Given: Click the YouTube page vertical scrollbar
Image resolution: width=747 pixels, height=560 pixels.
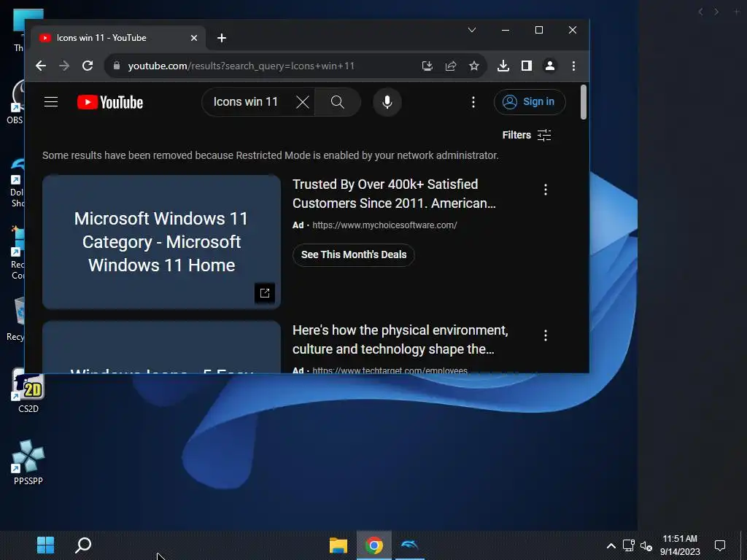Looking at the screenshot, I should pyautogui.click(x=584, y=102).
